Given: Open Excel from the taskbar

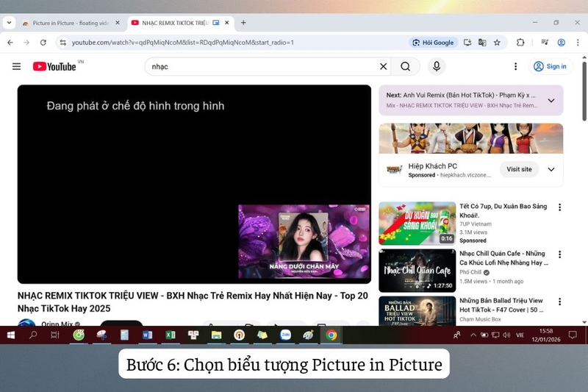Looking at the screenshot, I should click(171, 335).
